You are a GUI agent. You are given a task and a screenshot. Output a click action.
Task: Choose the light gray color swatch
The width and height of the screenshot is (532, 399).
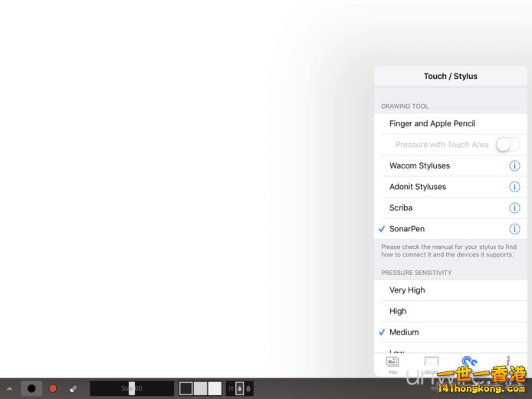tap(200, 388)
